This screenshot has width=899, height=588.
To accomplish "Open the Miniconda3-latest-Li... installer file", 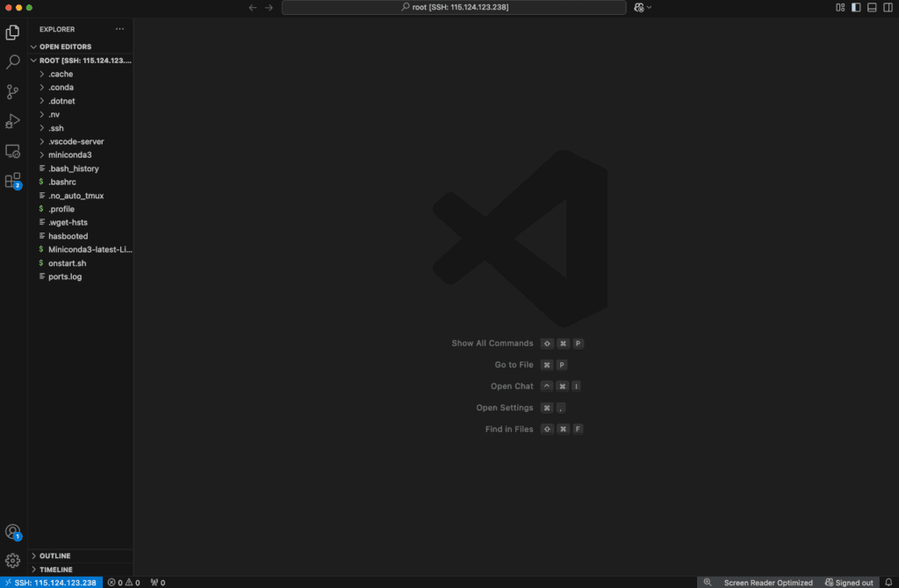I will [81, 249].
